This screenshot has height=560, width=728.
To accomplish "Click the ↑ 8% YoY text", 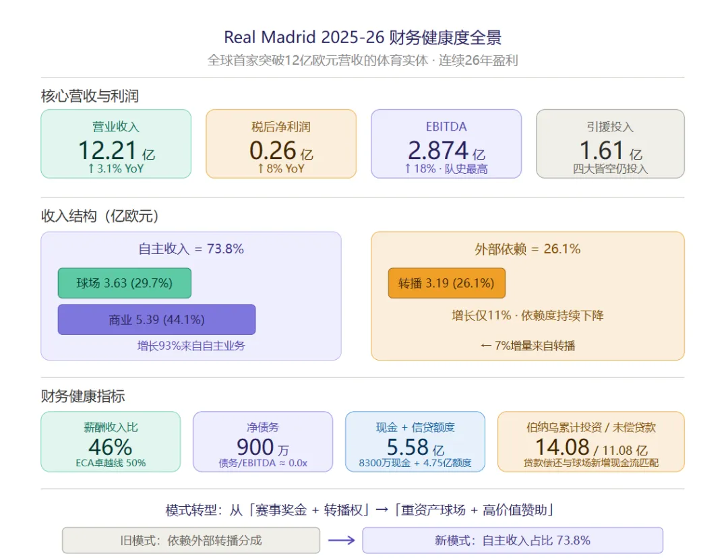I will click(x=281, y=168).
